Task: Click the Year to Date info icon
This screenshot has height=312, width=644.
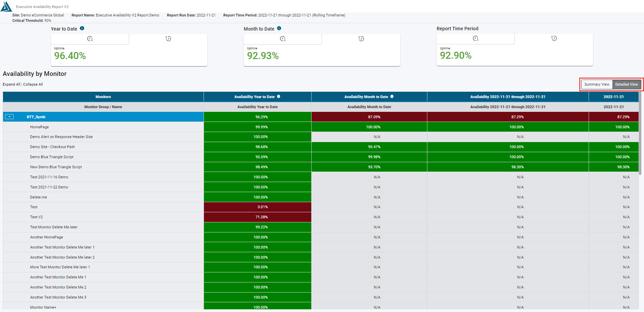Action: [82, 29]
